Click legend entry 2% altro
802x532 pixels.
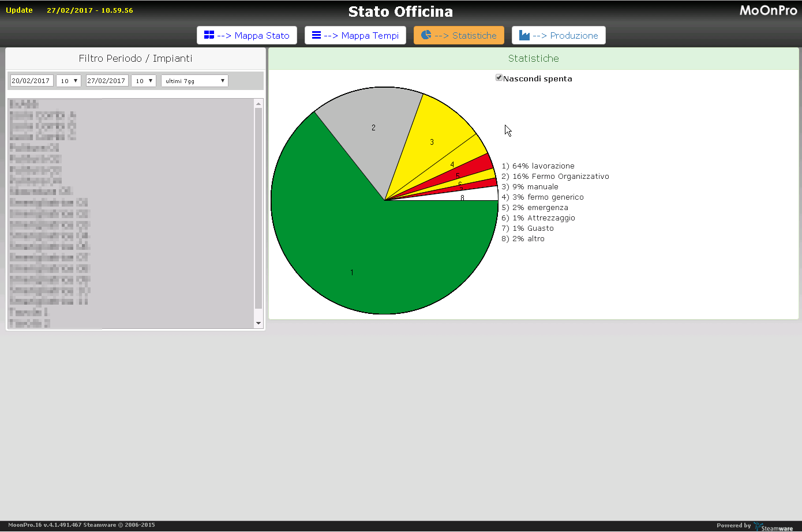pyautogui.click(x=523, y=239)
